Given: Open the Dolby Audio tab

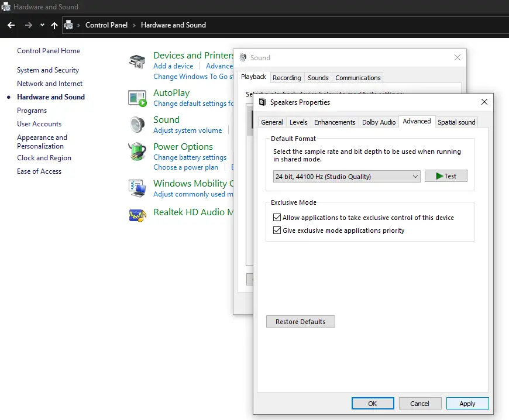Looking at the screenshot, I should 379,122.
